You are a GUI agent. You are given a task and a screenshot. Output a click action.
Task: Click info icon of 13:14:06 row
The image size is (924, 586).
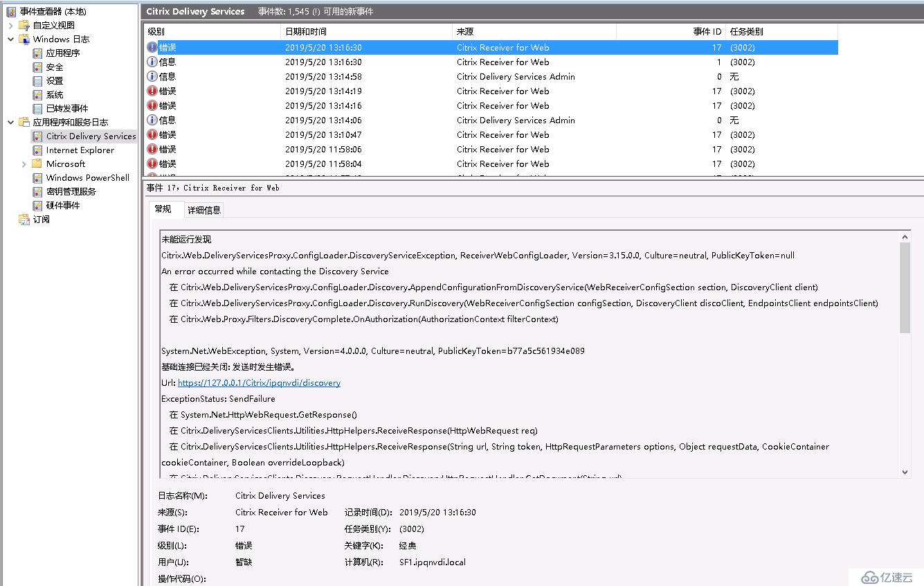152,121
